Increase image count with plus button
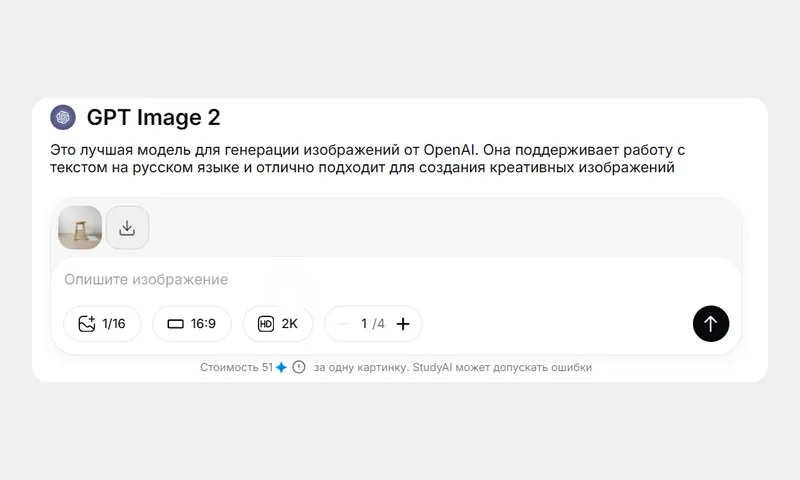The width and height of the screenshot is (800, 480). click(403, 324)
